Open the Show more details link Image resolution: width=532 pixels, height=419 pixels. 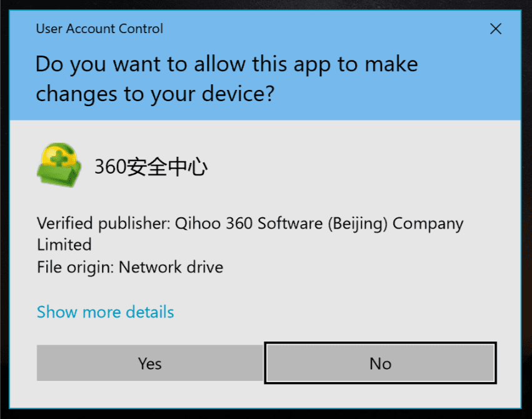[x=105, y=312]
